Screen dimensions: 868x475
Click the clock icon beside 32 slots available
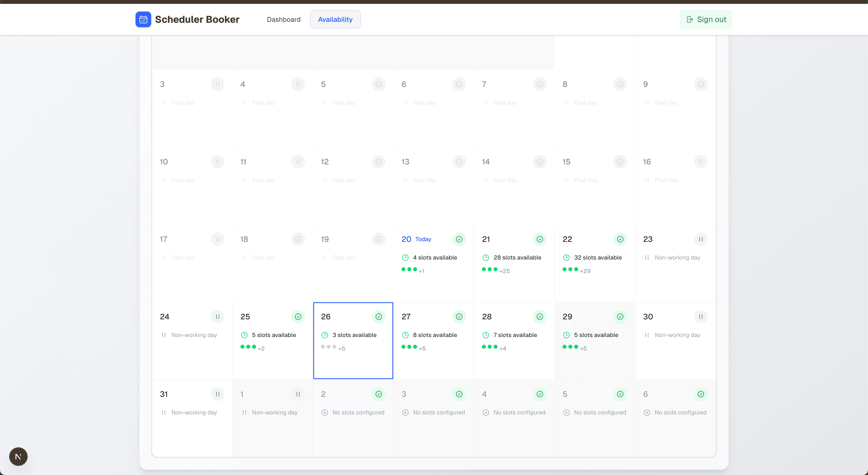tap(566, 257)
